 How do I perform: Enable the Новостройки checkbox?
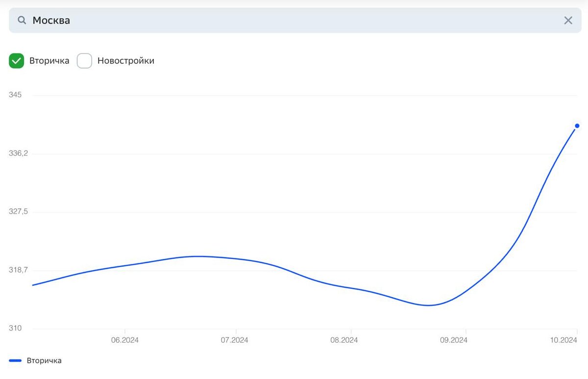[x=84, y=61]
